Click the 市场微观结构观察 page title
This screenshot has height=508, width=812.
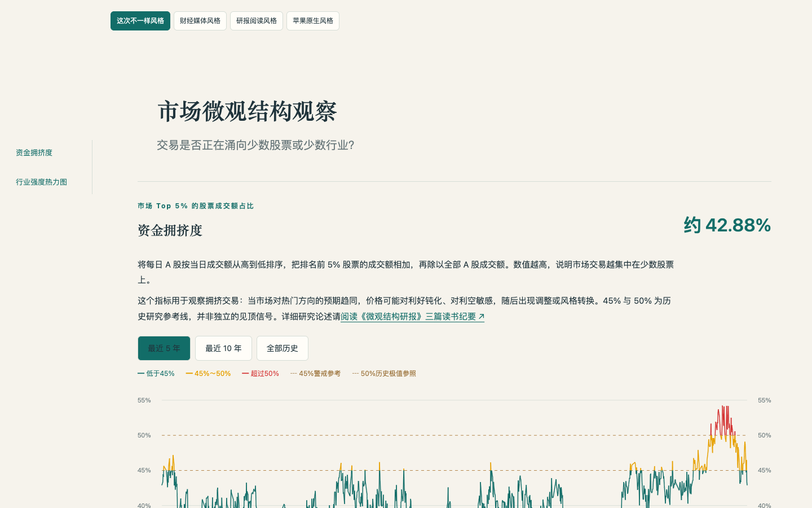pos(247,111)
